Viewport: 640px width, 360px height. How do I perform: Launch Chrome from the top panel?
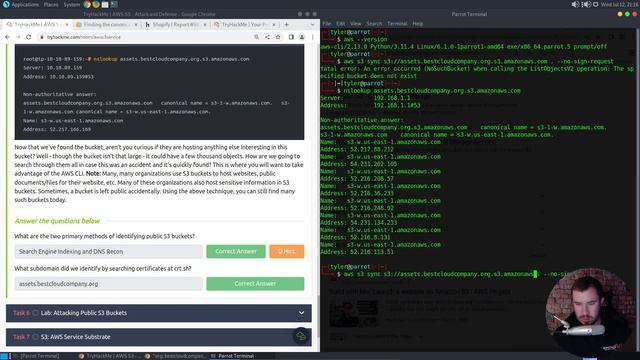click(x=87, y=4)
